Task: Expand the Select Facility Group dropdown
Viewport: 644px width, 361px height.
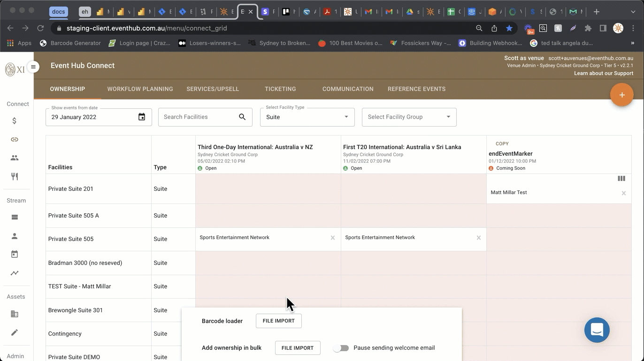Action: pos(409,117)
